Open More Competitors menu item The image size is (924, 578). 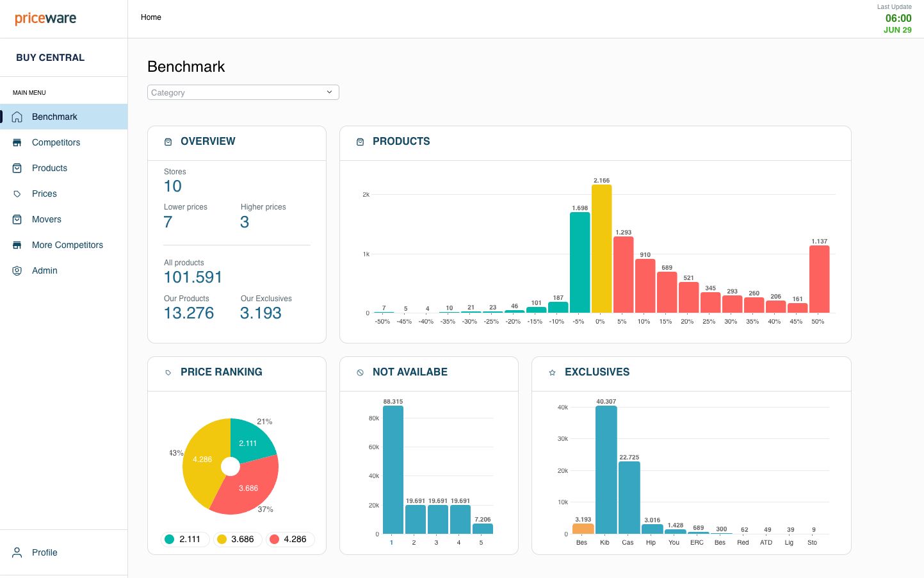tap(64, 245)
